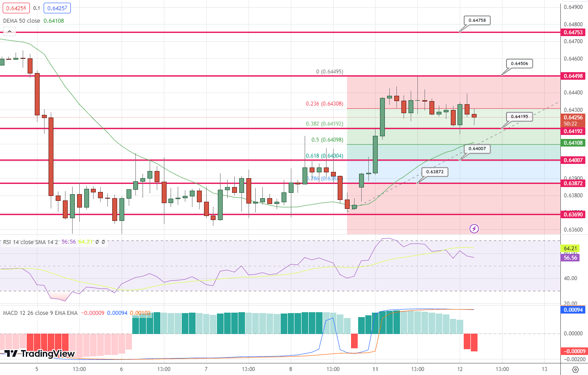Click date label 11 on time axis
The height and width of the screenshot is (375, 588).
point(375,369)
